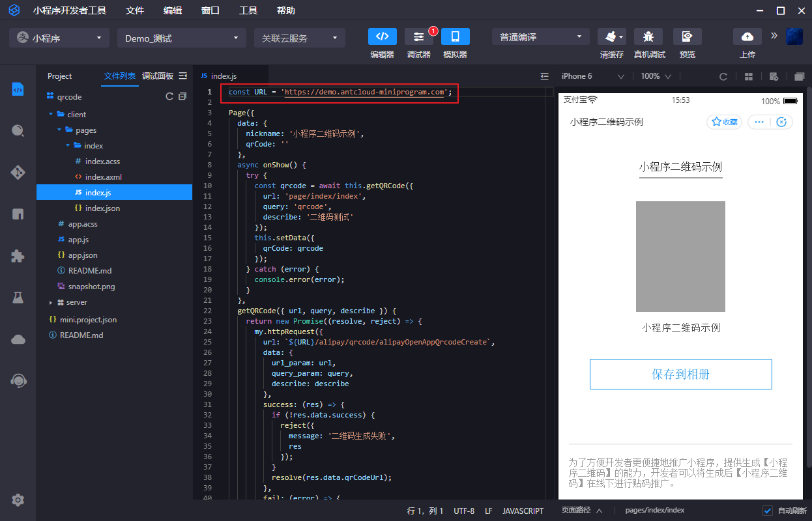
Task: Click the 行 1, 列 1 cursor position indicator
Action: coord(425,511)
